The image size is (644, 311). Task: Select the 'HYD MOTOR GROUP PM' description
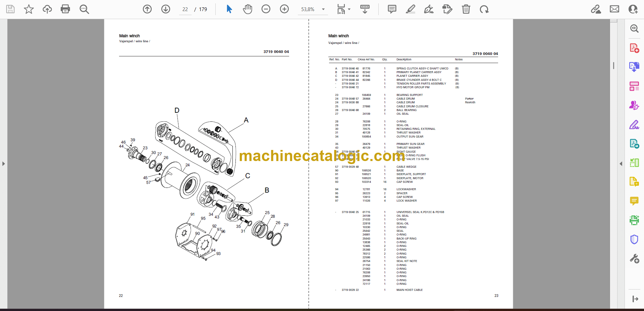(413, 87)
